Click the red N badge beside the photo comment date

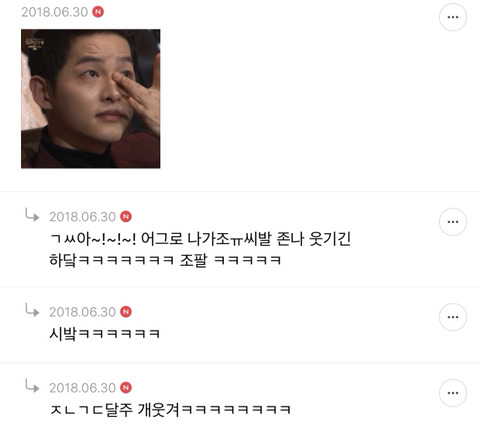coord(98,12)
